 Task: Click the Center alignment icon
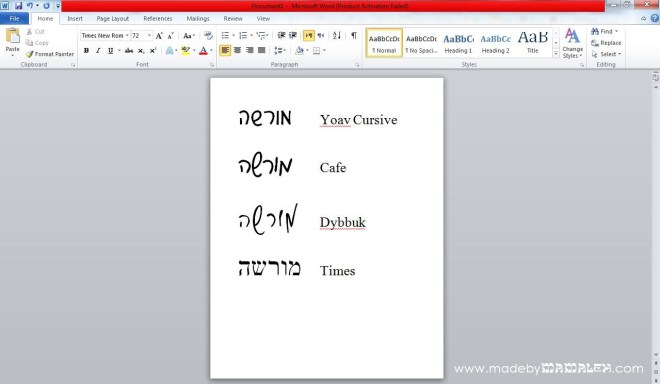tap(237, 51)
